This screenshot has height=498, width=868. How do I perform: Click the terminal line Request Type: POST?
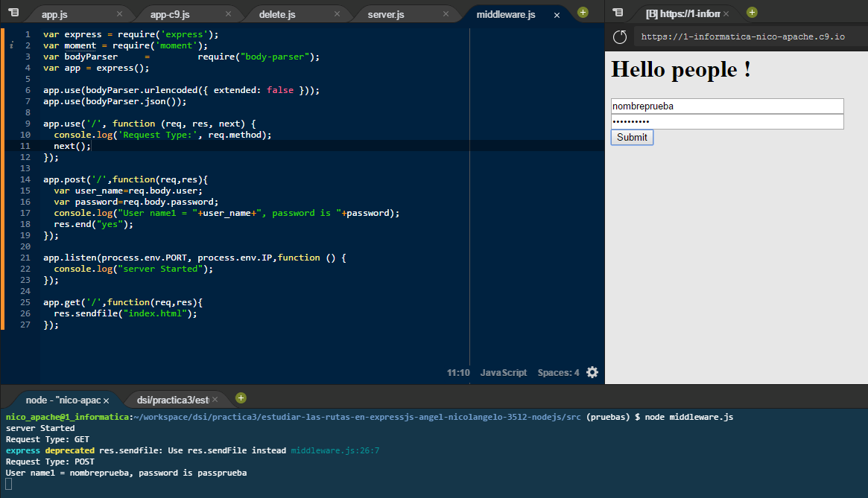51,462
